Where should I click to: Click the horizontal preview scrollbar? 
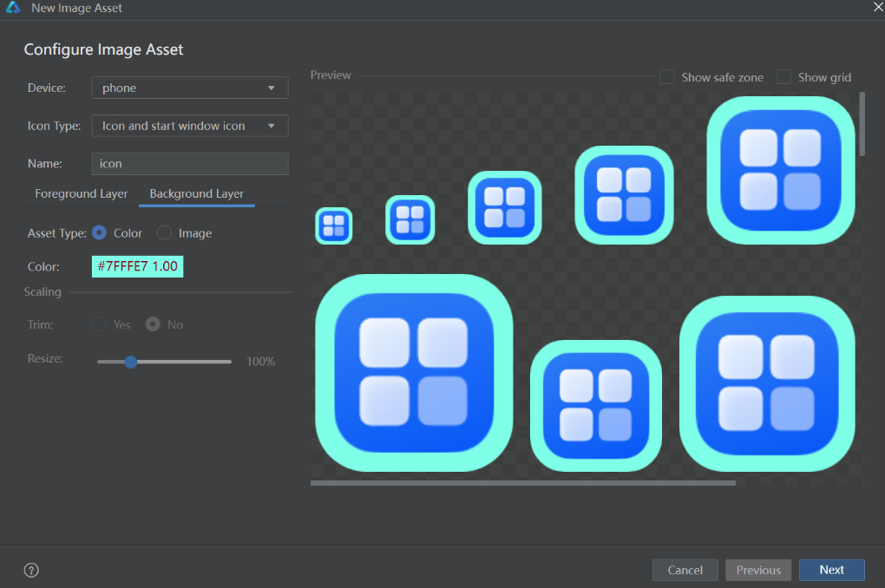click(x=522, y=483)
